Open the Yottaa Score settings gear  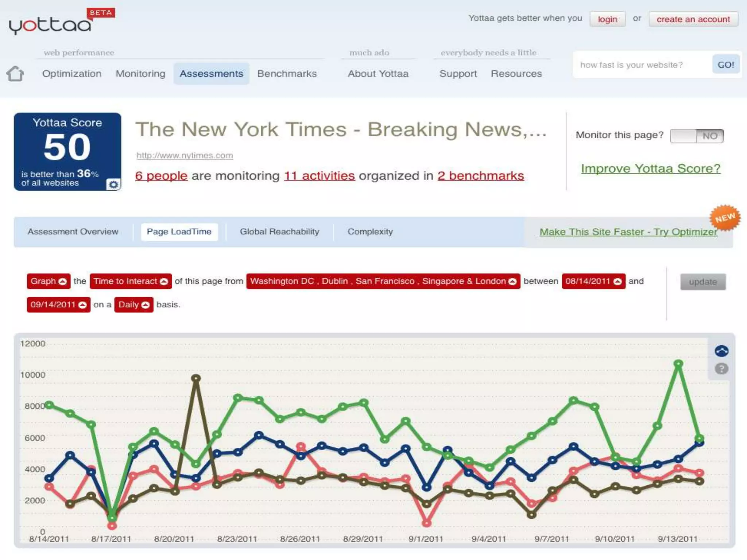pyautogui.click(x=113, y=184)
